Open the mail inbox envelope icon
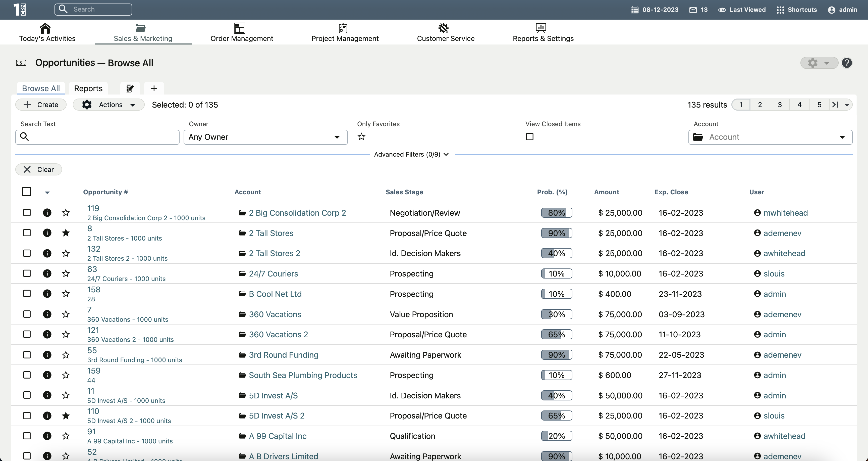Screen dimensions: 868x461 pos(693,10)
